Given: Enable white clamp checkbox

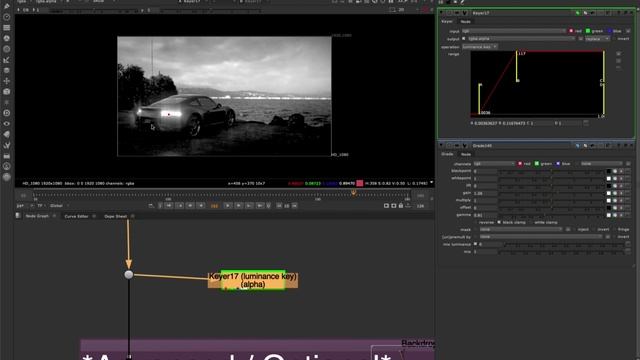Looking at the screenshot, I should click(531, 222).
